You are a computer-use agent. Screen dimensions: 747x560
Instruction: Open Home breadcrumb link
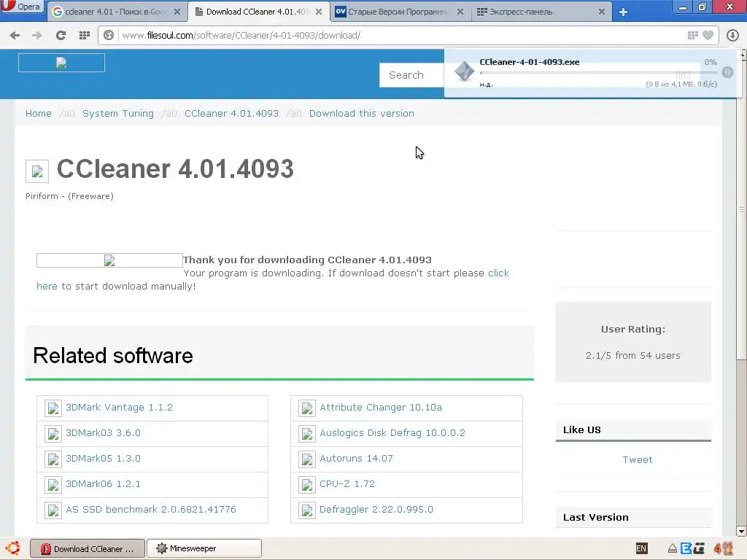(39, 113)
